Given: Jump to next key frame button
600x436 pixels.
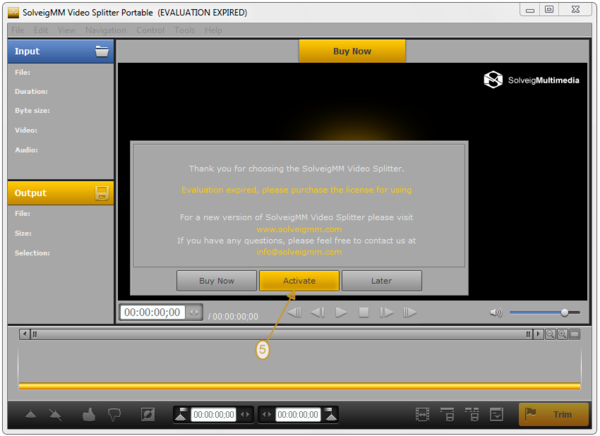Looking at the screenshot, I should tap(409, 313).
